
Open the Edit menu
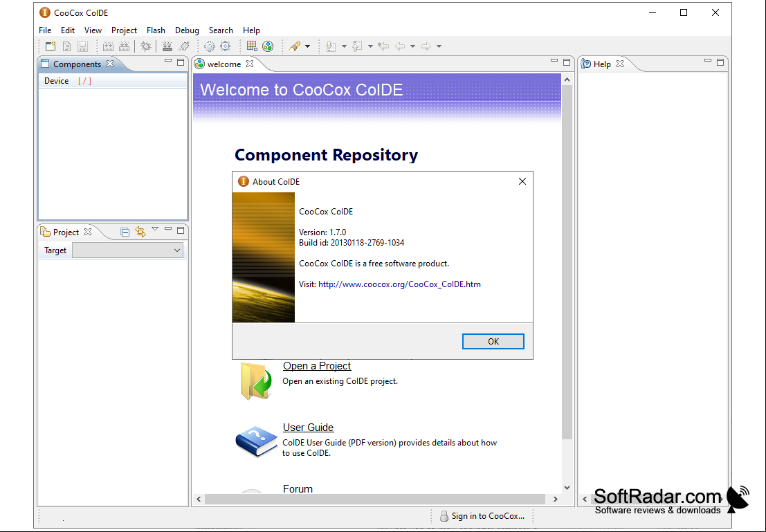pyautogui.click(x=67, y=30)
